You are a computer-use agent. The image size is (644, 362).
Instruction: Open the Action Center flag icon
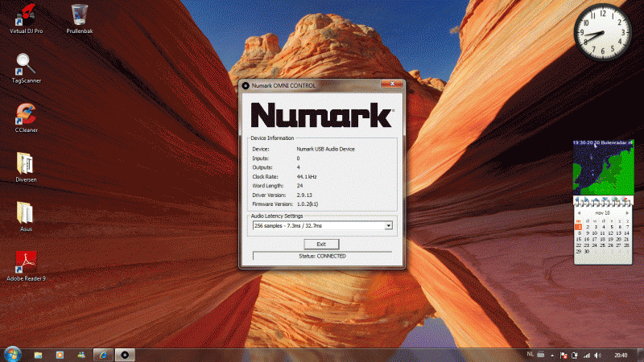(563, 356)
